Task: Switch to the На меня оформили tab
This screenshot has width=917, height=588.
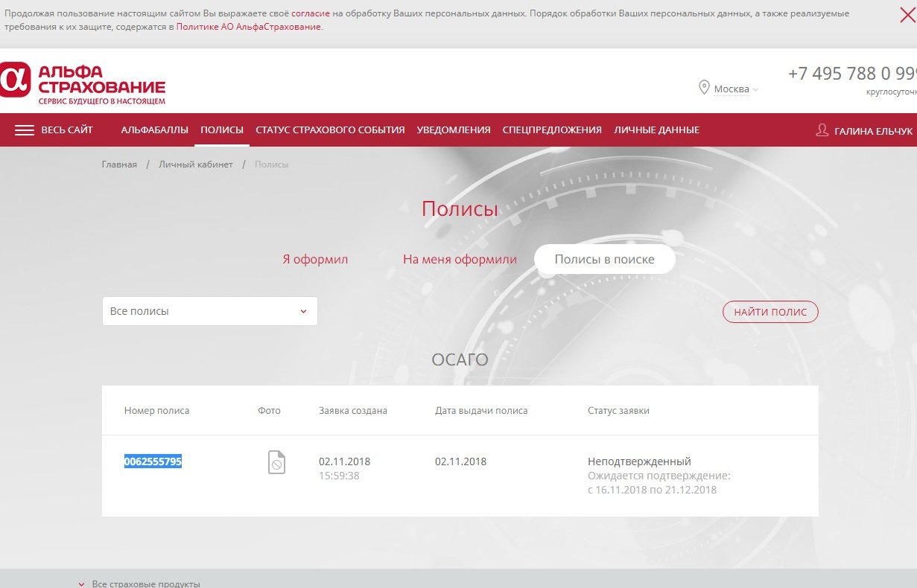Action: 459,260
